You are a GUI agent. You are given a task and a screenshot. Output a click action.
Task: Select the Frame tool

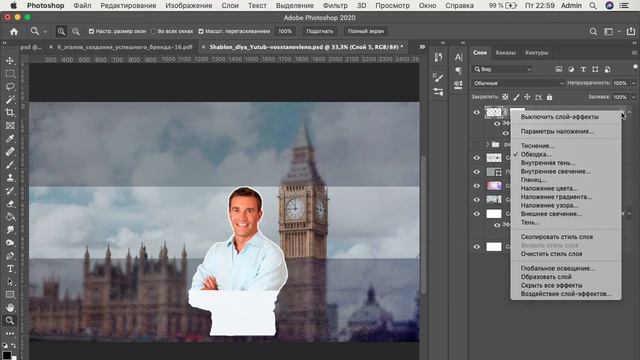click(10, 126)
